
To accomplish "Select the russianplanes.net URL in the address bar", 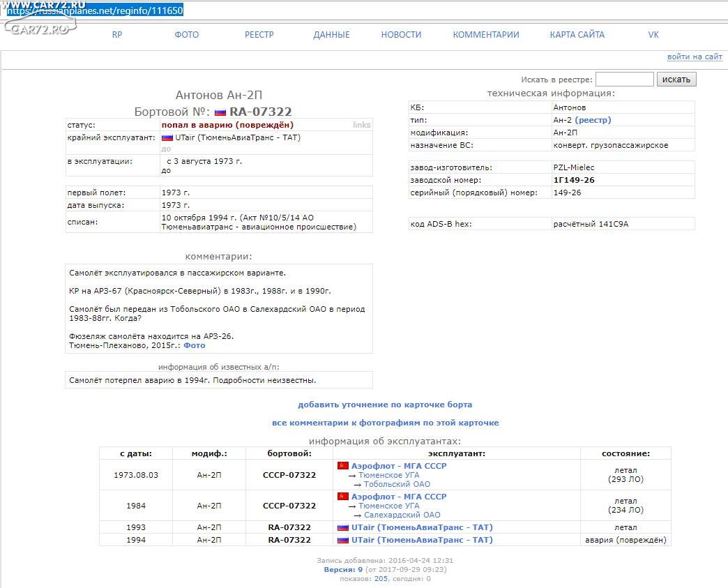I will point(95,10).
